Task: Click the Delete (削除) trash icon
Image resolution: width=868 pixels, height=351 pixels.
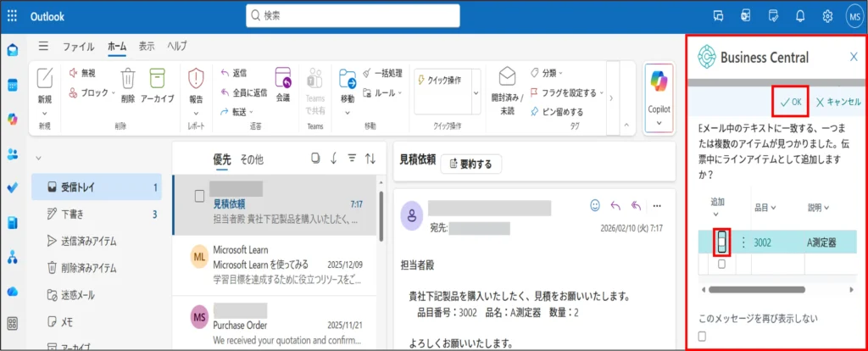Action: coord(128,78)
